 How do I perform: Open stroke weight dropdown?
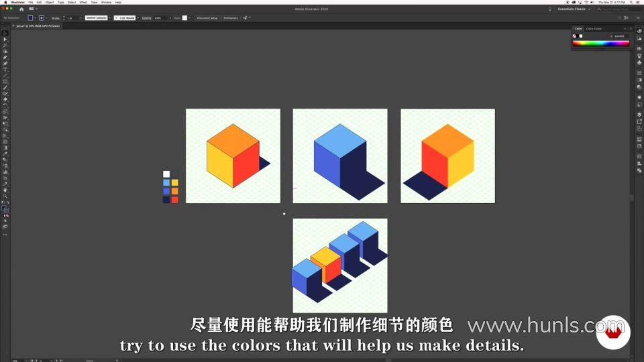click(x=81, y=18)
